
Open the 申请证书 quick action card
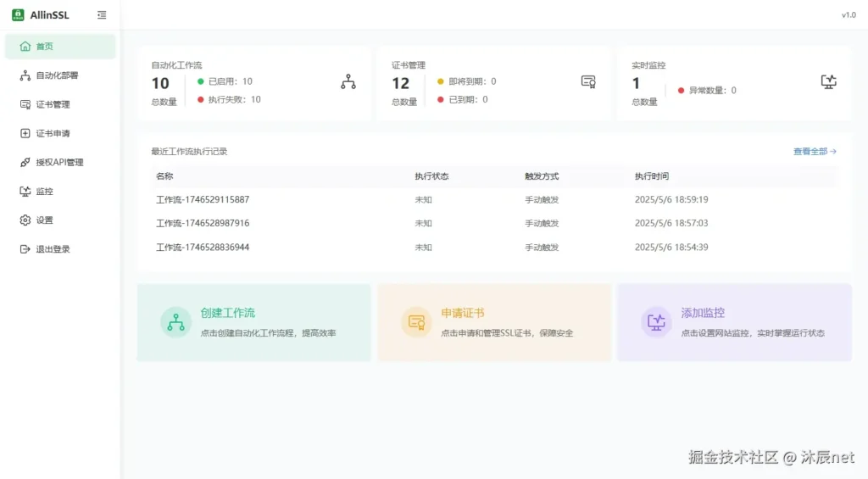coord(494,322)
